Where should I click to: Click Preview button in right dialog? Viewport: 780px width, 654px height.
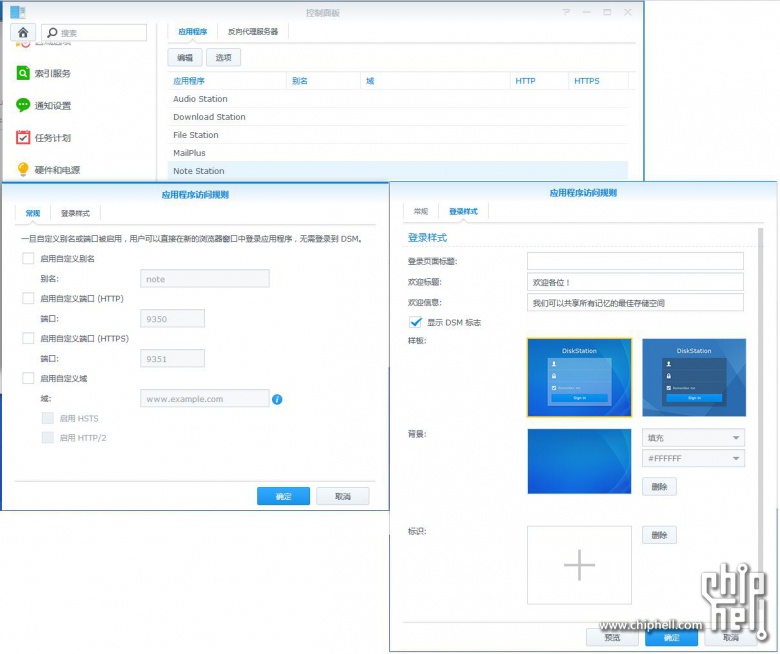(612, 637)
